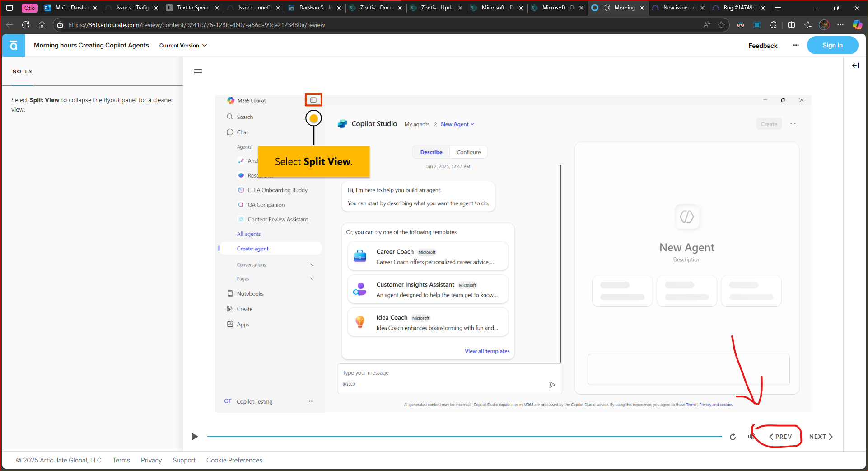Open the footer Support link
Viewport: 868px width, 471px height.
coord(184,460)
